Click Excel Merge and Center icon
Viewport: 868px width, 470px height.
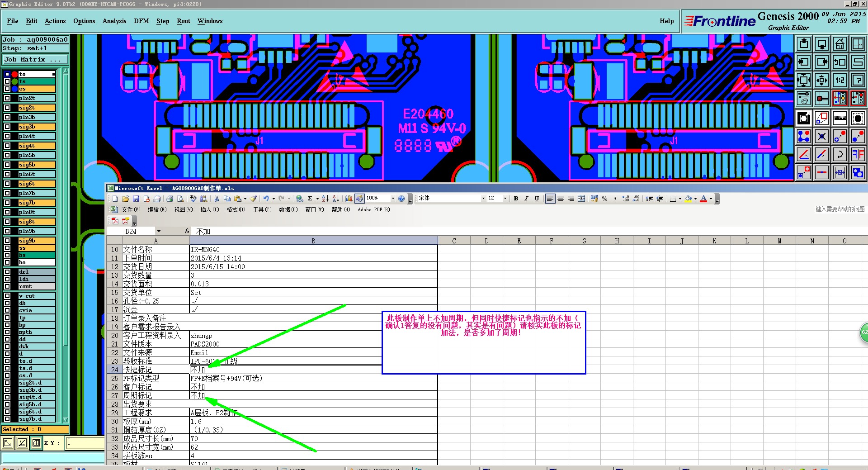click(x=581, y=199)
